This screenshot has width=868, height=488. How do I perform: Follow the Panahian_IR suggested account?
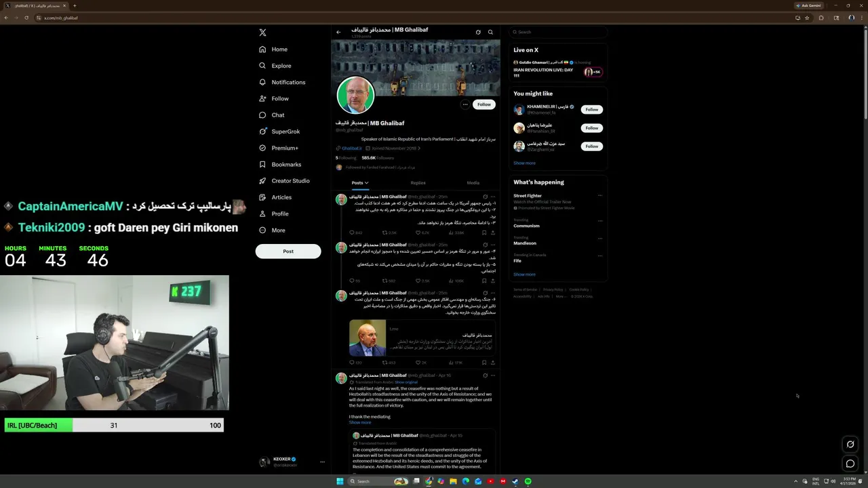pyautogui.click(x=592, y=127)
